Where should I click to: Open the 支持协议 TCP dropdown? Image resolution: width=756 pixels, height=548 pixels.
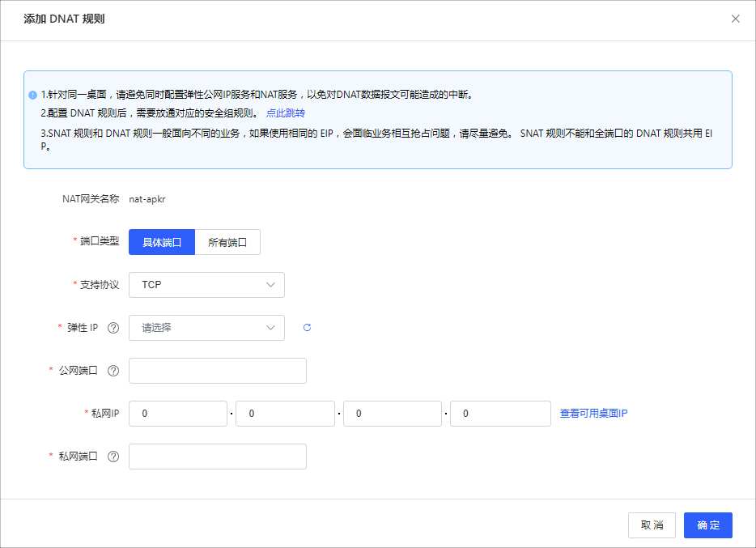pos(206,285)
